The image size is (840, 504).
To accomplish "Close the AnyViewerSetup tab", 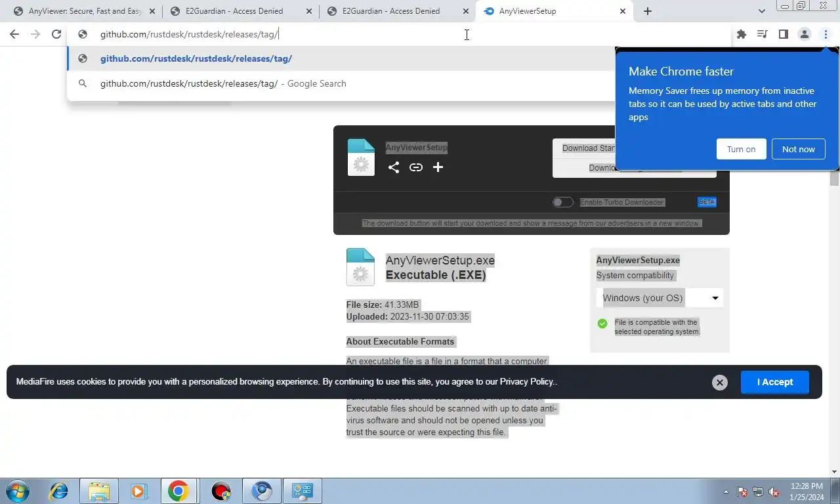I will click(x=623, y=11).
